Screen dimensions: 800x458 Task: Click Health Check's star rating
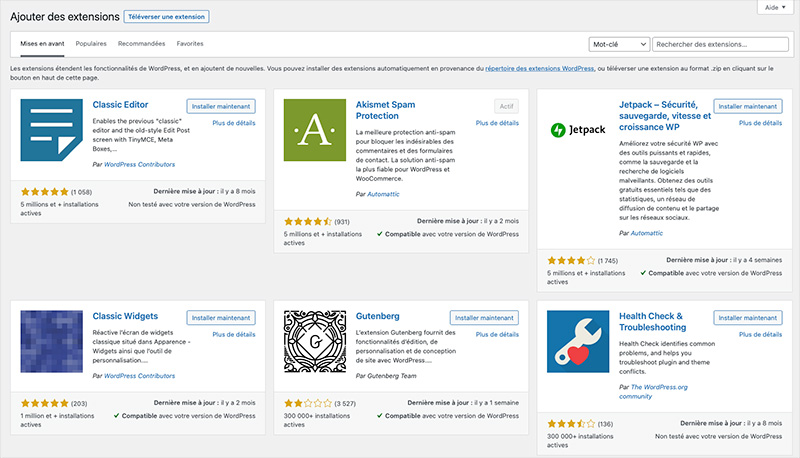(x=571, y=423)
